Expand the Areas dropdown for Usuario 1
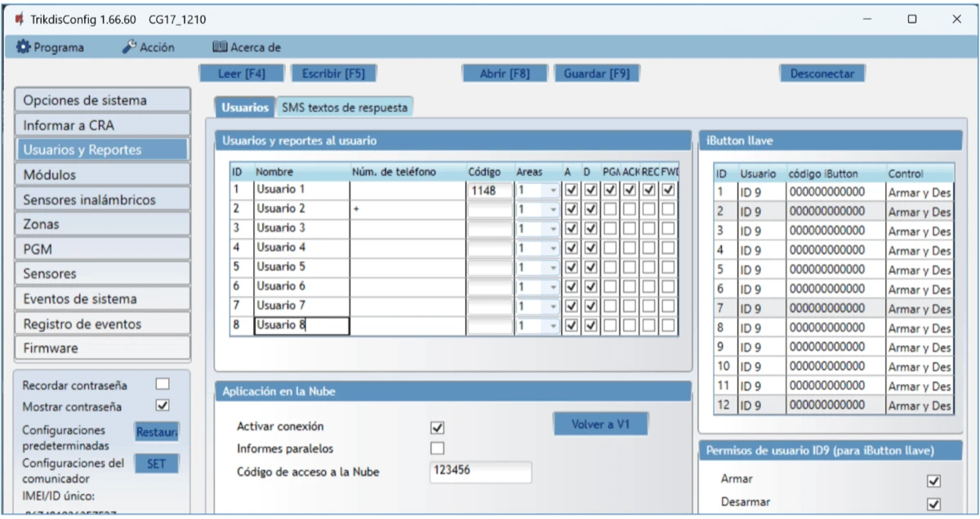980x519 pixels. tap(553, 190)
